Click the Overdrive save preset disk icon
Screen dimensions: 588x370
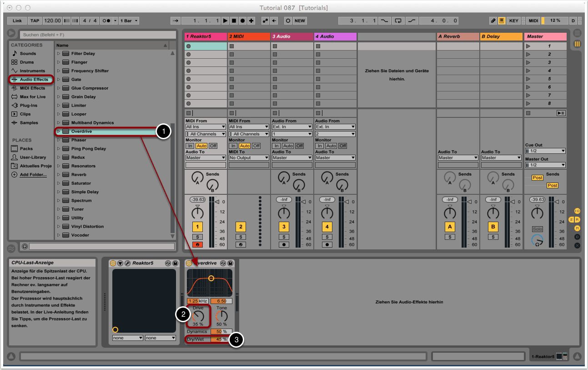pyautogui.click(x=231, y=263)
